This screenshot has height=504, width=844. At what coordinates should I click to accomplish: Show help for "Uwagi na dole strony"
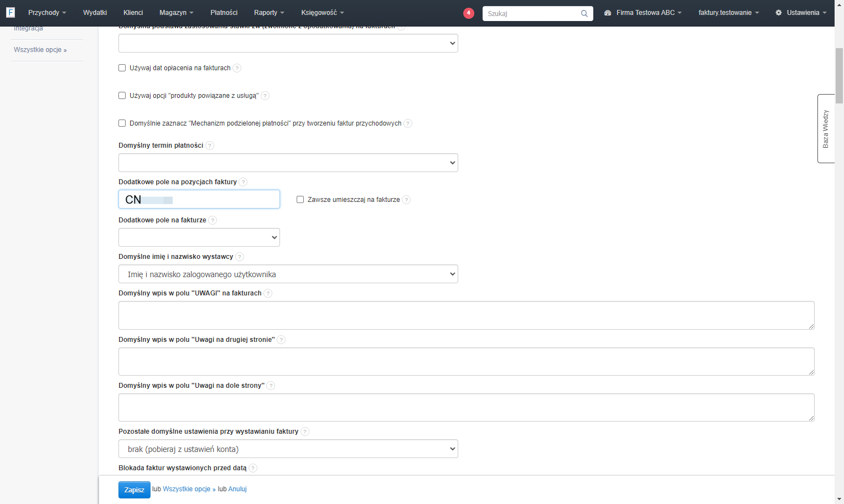[x=271, y=386]
